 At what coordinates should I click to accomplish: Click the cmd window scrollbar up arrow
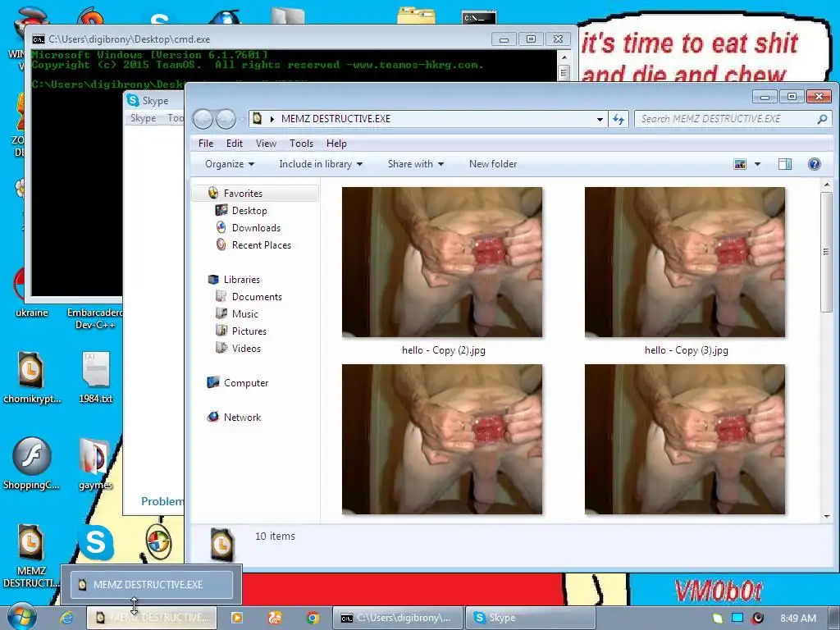point(564,57)
